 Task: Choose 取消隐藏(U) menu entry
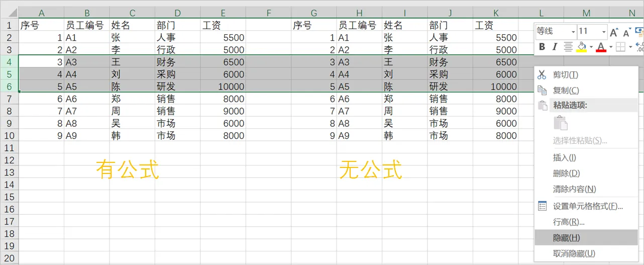pyautogui.click(x=586, y=253)
